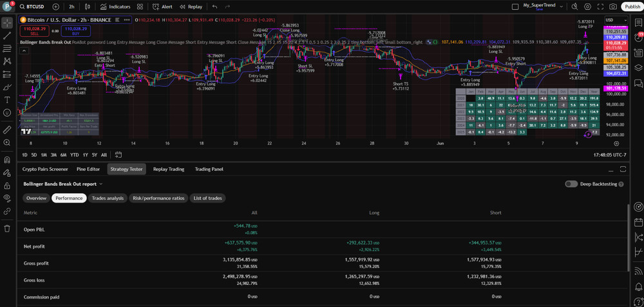Set time range to YTD
The width and height of the screenshot is (644, 307).
[74, 155]
